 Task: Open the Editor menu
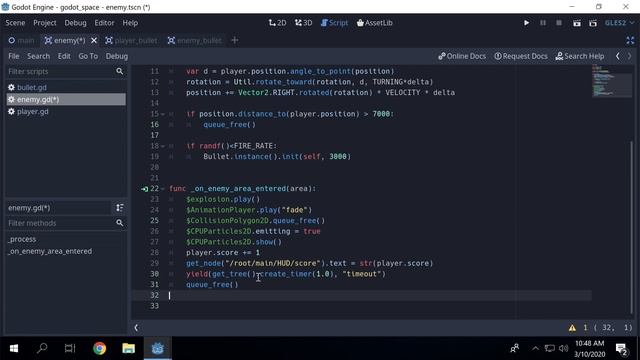[x=104, y=23]
